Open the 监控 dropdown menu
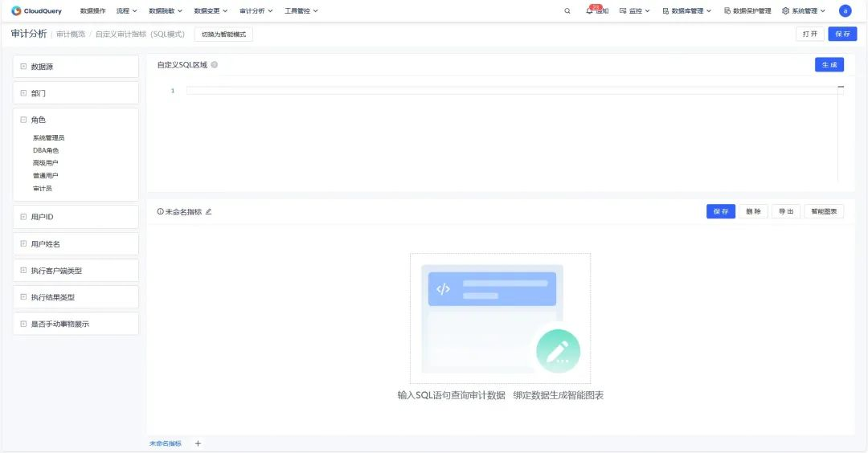Screen dimensions: 868x453 (634, 11)
